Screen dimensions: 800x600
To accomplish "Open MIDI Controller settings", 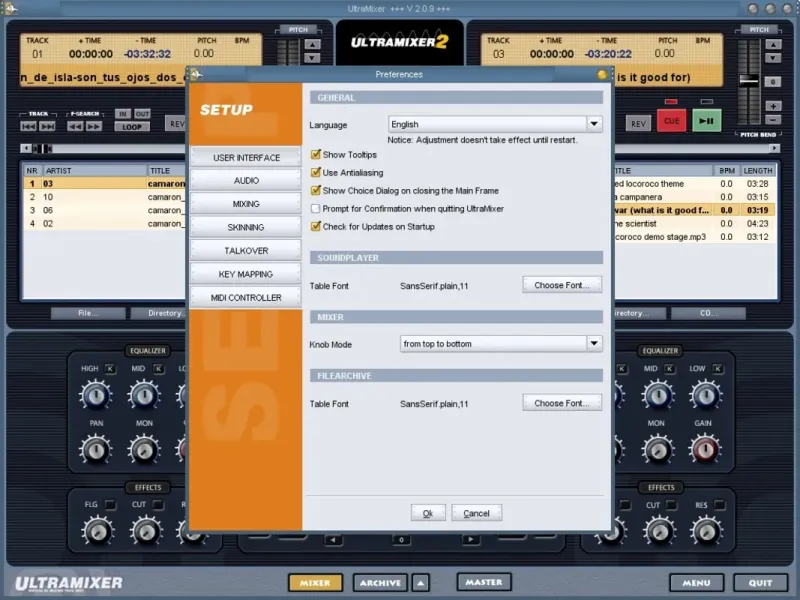I will pos(246,297).
